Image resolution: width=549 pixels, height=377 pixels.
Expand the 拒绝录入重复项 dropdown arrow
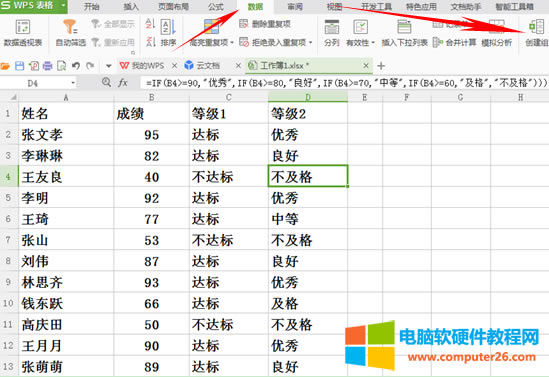coord(311,43)
